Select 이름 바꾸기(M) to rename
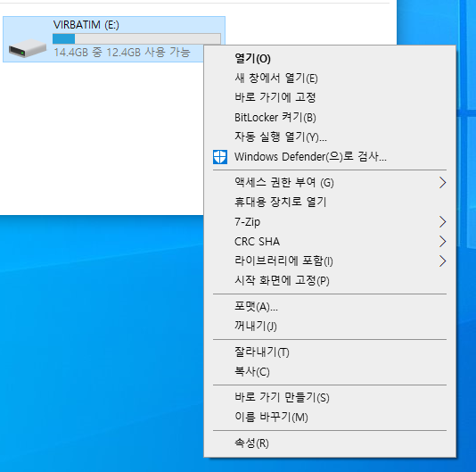 point(330,417)
